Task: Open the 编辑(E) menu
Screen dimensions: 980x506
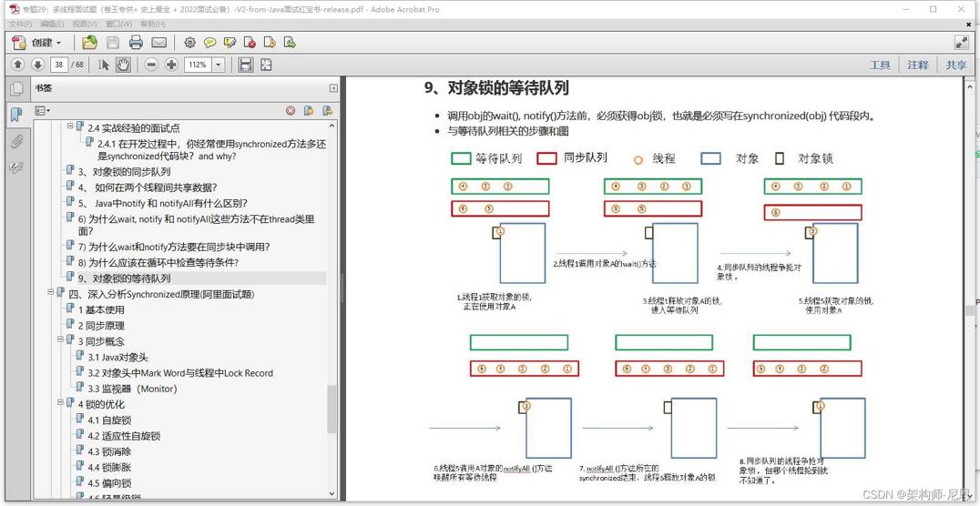Action: [x=52, y=24]
